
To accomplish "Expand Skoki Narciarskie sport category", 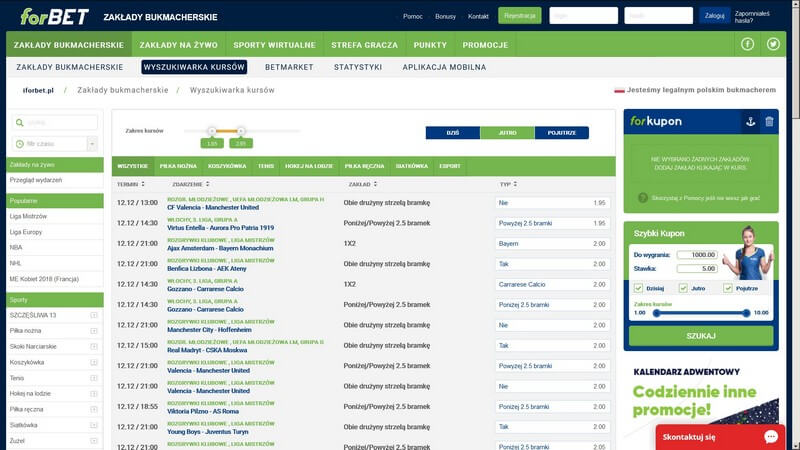I will click(94, 346).
